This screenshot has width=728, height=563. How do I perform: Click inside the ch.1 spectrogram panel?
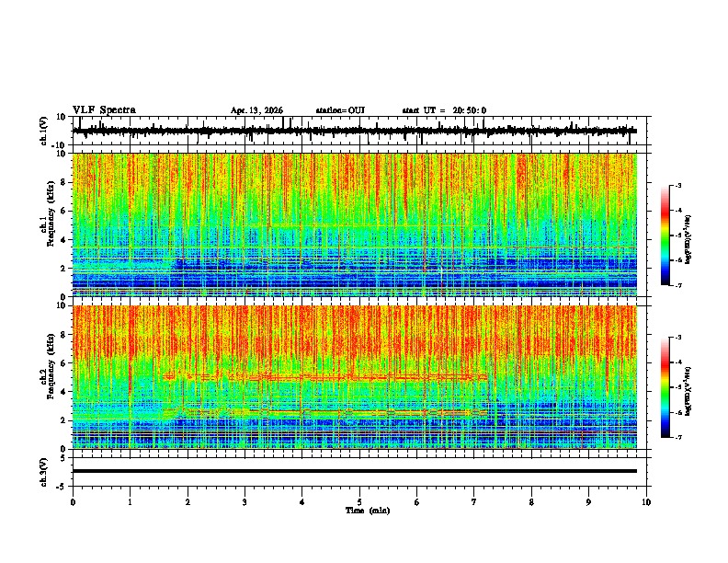click(354, 224)
